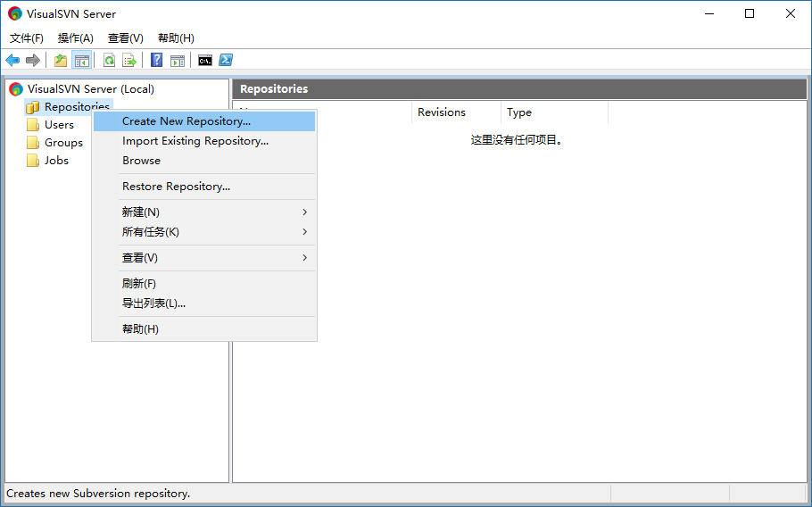
Task: Click the VisualSVN Server root node icon
Action: click(16, 89)
